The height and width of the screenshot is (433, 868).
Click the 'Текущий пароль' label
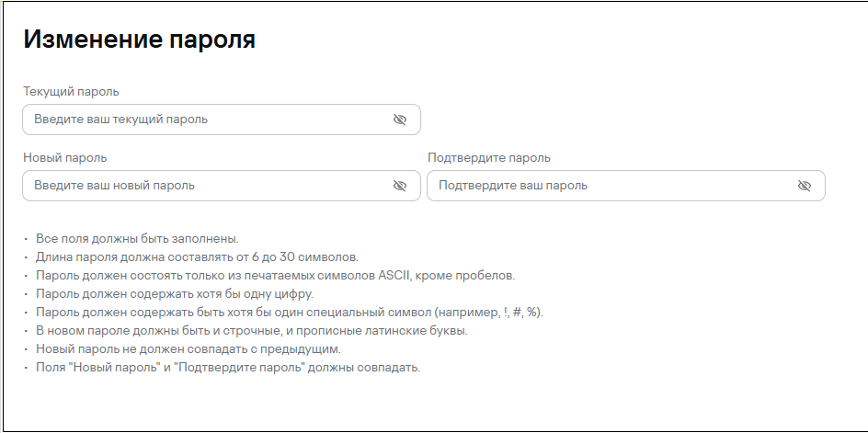(x=71, y=92)
